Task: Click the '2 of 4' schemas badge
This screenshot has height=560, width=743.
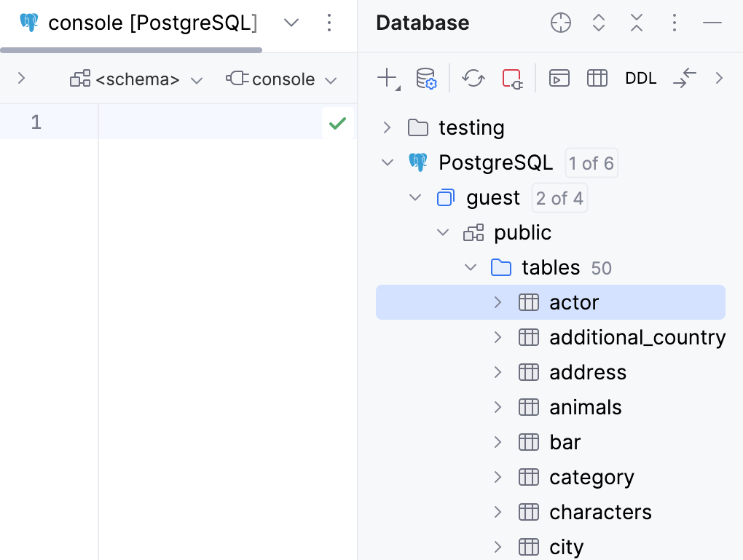Action: pos(559,197)
